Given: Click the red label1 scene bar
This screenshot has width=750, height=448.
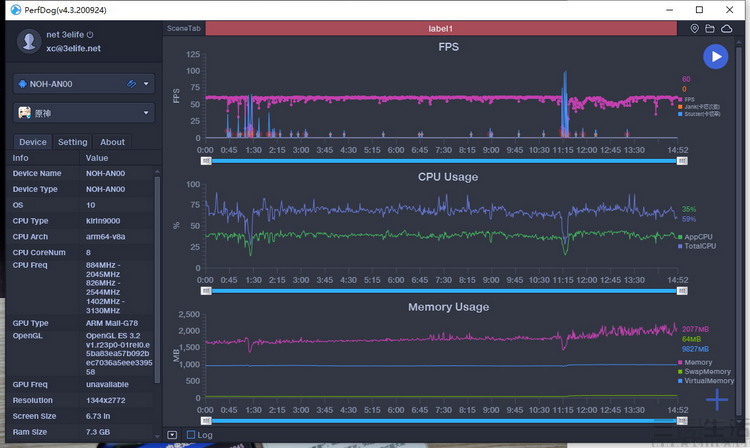Looking at the screenshot, I should tap(441, 29).
